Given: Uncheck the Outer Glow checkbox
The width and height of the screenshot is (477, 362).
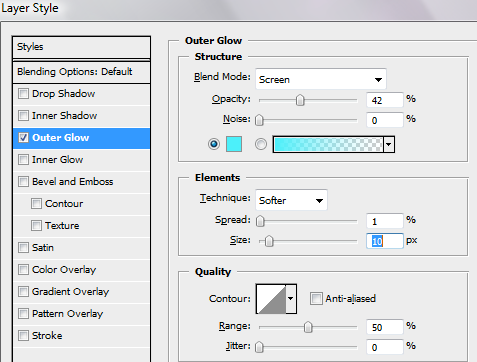Looking at the screenshot, I should 23,138.
